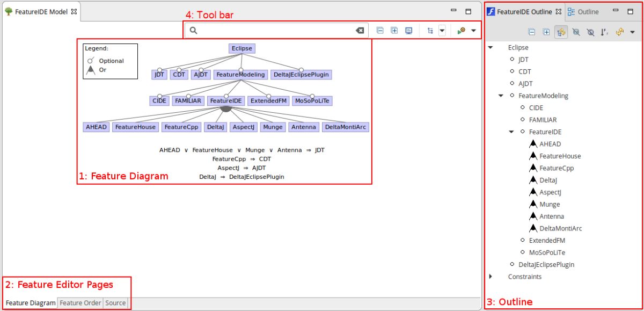Select the FeatureIDE Outline tab
Viewport: 644px width, 311px height.
click(x=523, y=11)
